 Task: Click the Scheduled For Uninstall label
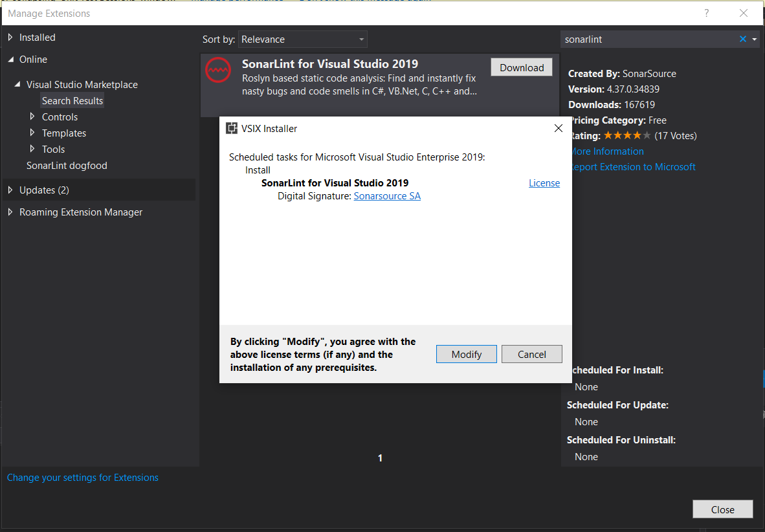(x=621, y=439)
